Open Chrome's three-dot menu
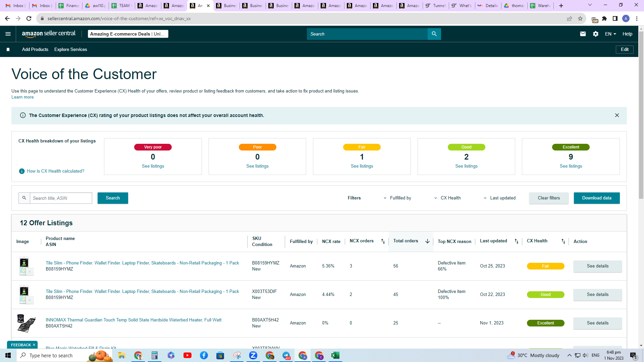Viewport: 644px width, 362px height. click(637, 18)
